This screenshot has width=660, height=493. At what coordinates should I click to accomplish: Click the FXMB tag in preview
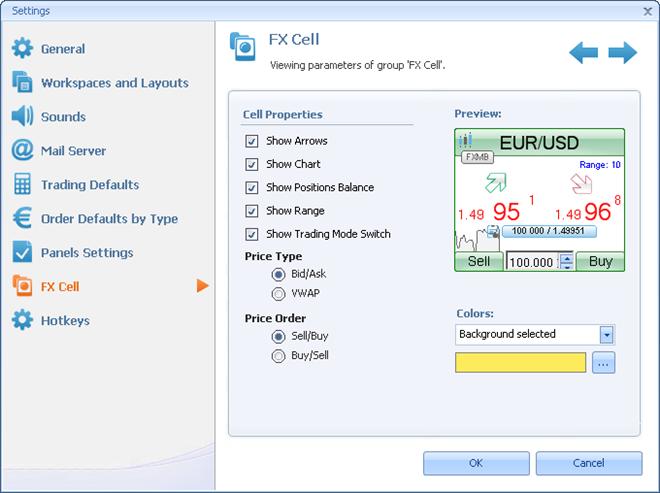pos(477,157)
